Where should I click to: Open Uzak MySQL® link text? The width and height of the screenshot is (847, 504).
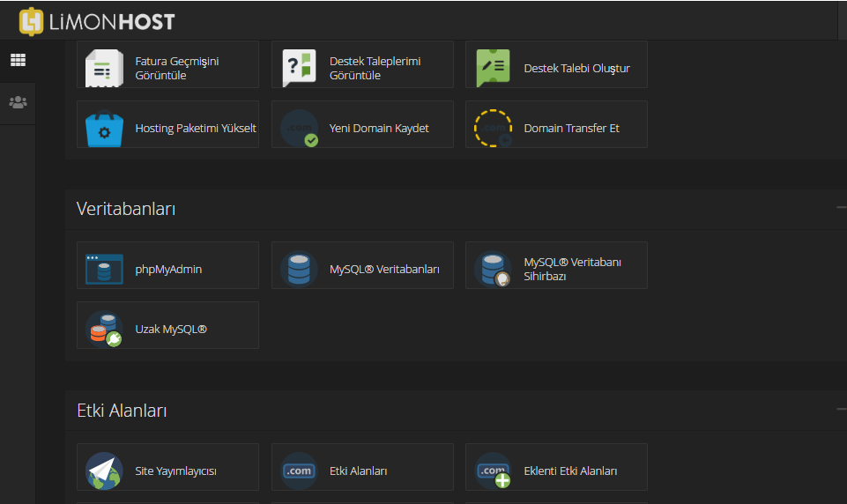pos(171,329)
